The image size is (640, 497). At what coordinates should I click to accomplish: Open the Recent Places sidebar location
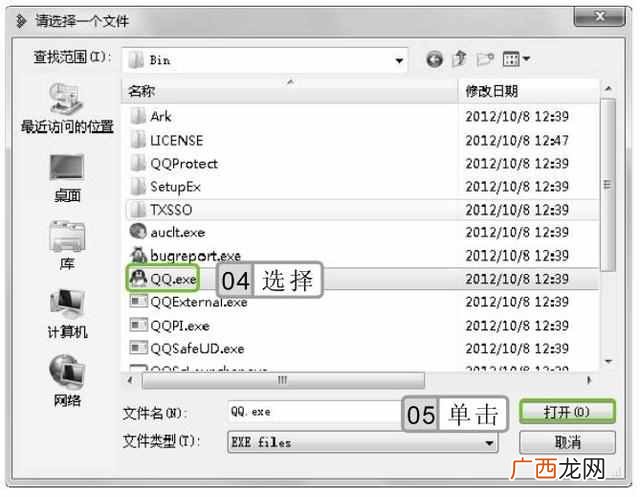[x=67, y=108]
